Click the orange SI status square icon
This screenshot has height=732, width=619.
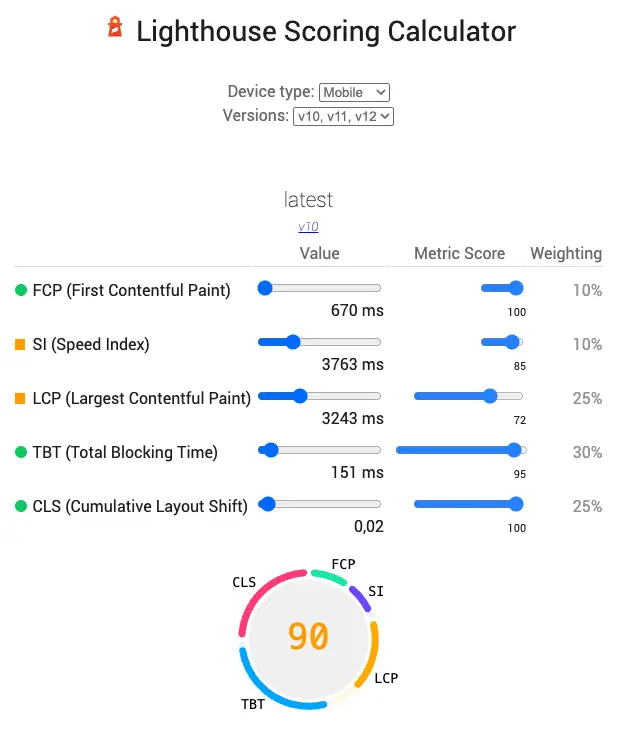click(x=20, y=345)
